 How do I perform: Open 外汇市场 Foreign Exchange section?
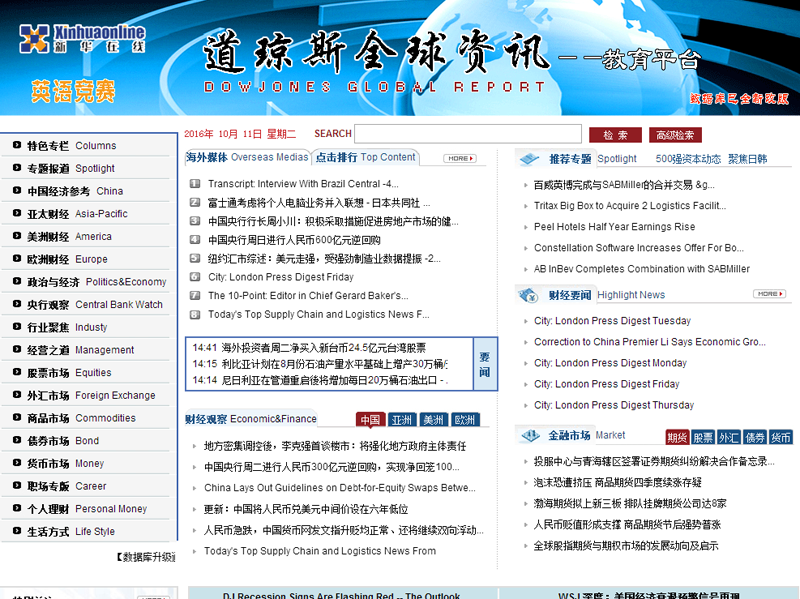click(x=91, y=395)
